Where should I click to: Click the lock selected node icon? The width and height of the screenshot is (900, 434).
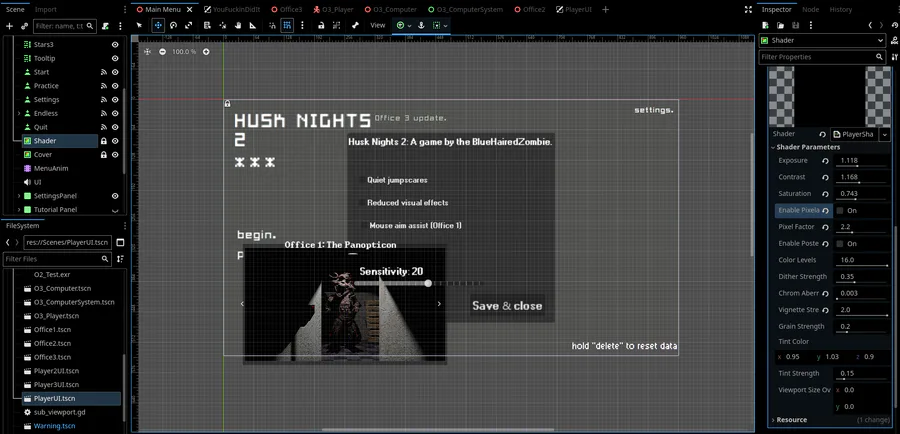(321, 25)
